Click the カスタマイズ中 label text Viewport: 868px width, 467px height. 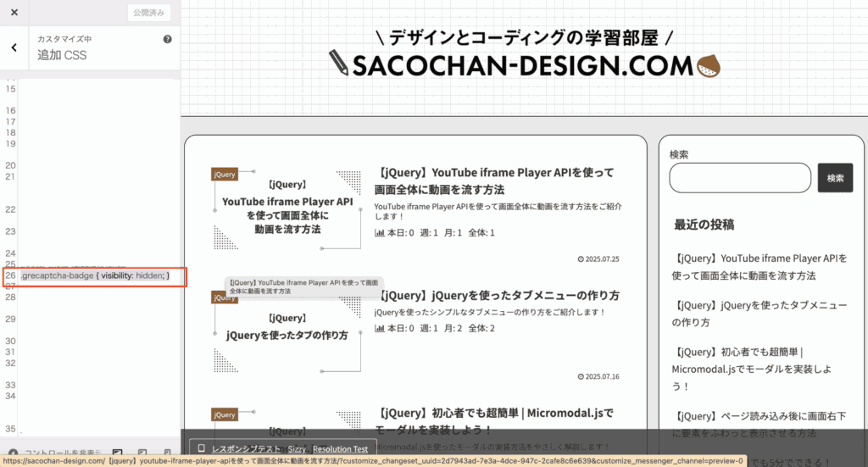click(x=64, y=39)
